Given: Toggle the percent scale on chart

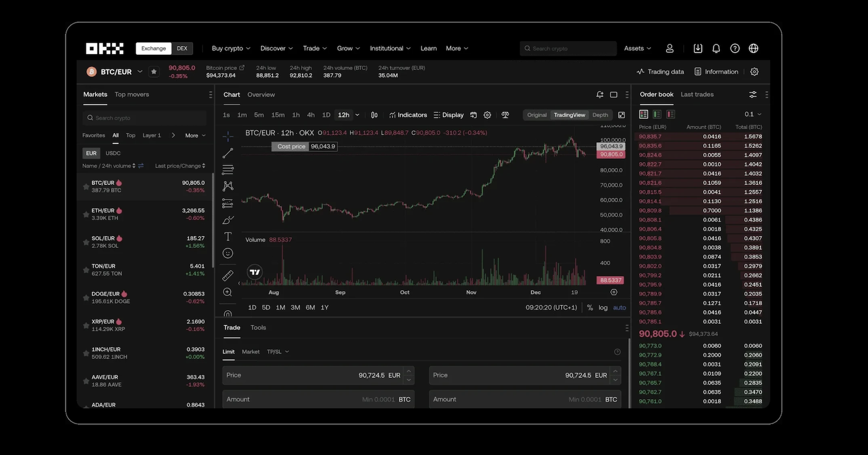Looking at the screenshot, I should tap(590, 307).
